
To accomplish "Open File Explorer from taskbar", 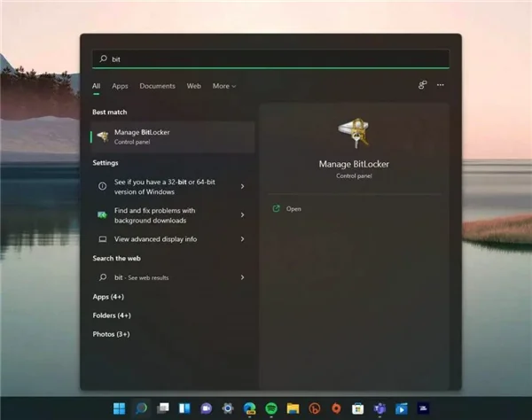I will (x=293, y=408).
